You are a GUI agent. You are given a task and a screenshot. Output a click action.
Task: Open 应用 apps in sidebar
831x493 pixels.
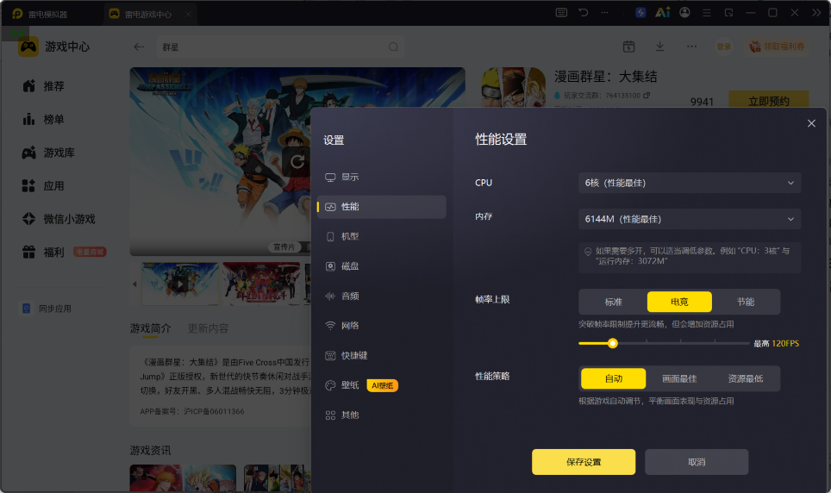point(43,186)
